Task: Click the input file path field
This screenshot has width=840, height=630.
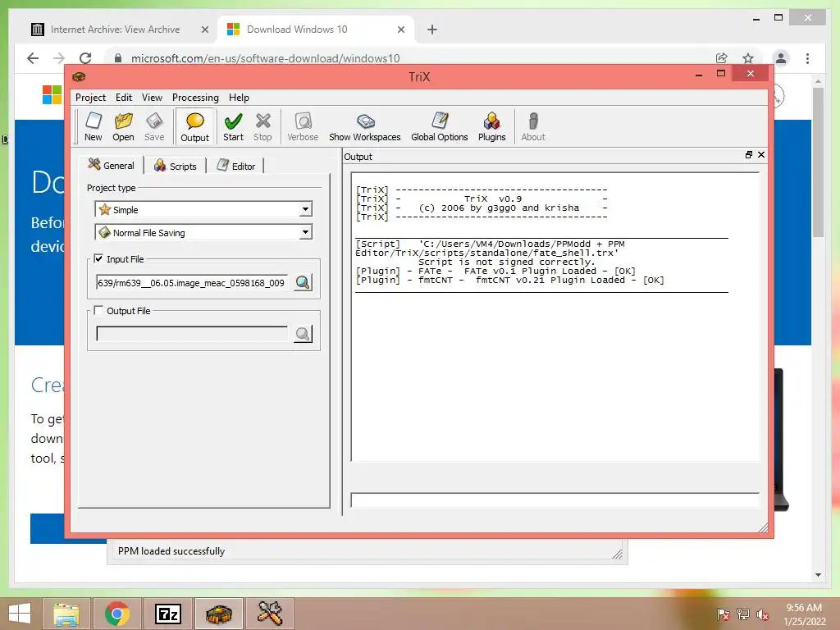Action: click(x=192, y=282)
